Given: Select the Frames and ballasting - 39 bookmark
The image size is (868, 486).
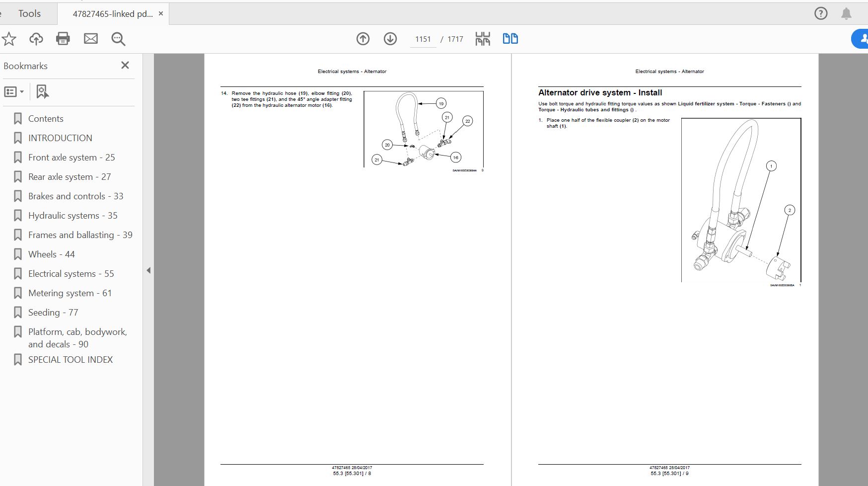Looking at the screenshot, I should click(x=80, y=235).
